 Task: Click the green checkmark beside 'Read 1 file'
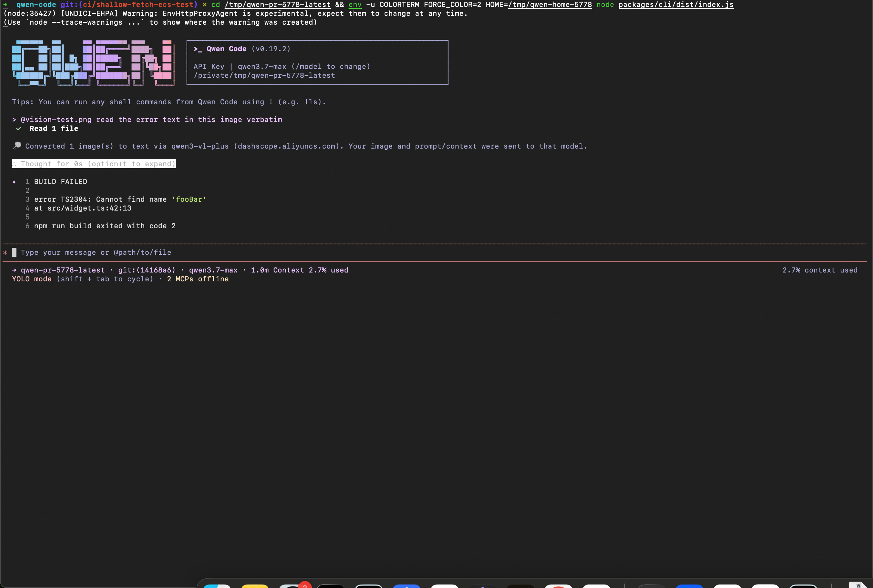pos(18,129)
